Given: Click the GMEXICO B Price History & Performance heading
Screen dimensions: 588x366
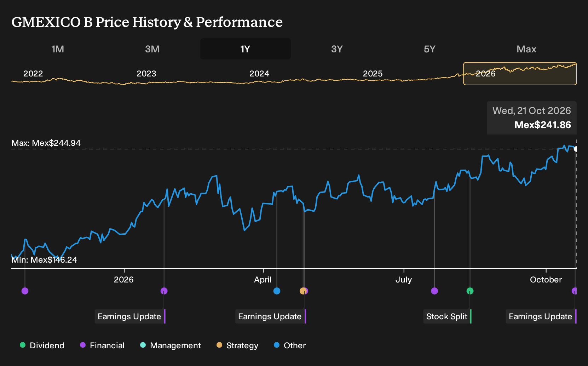Looking at the screenshot, I should click(147, 22).
